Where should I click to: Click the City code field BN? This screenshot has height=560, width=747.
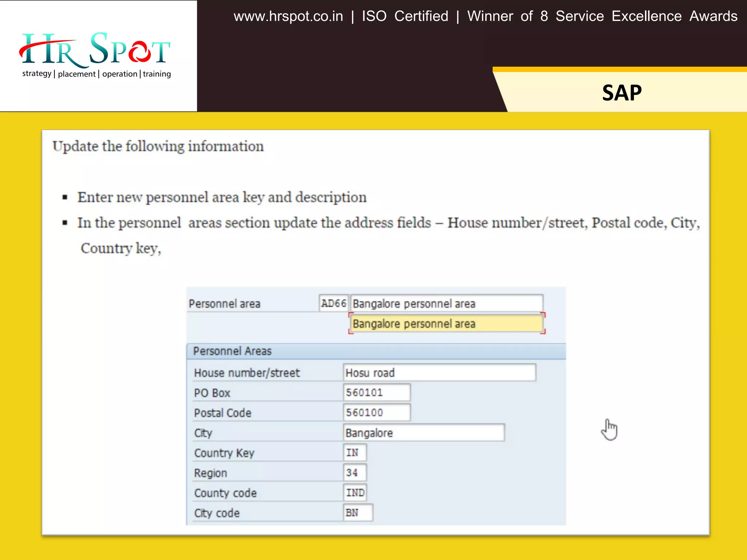pyautogui.click(x=358, y=513)
